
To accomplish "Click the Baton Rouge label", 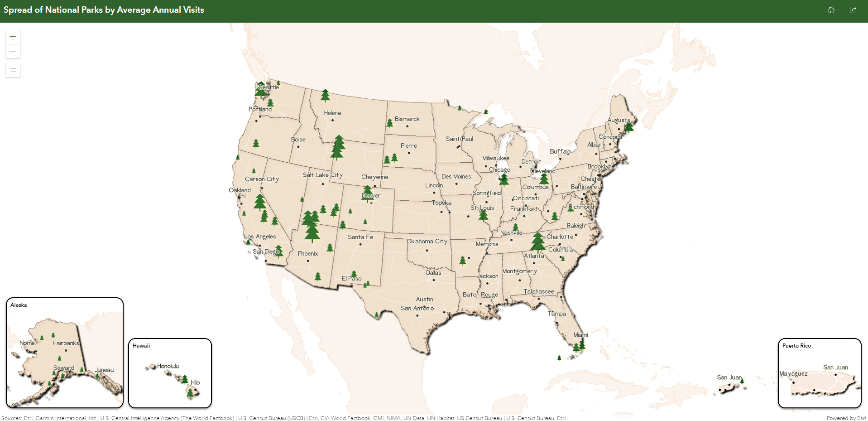I will [480, 295].
